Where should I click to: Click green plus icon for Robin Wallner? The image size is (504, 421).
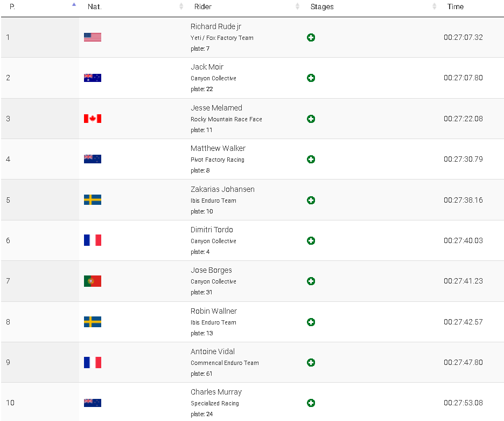click(x=311, y=322)
